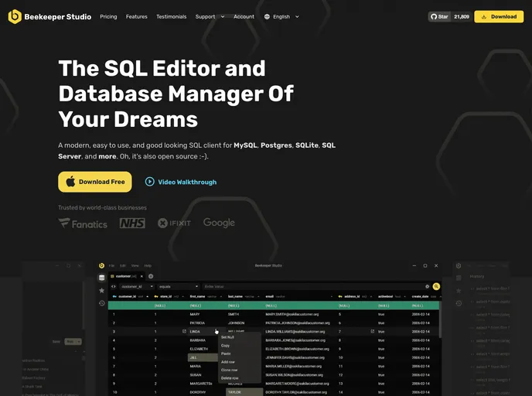Select Delete row in context menu

click(x=228, y=377)
